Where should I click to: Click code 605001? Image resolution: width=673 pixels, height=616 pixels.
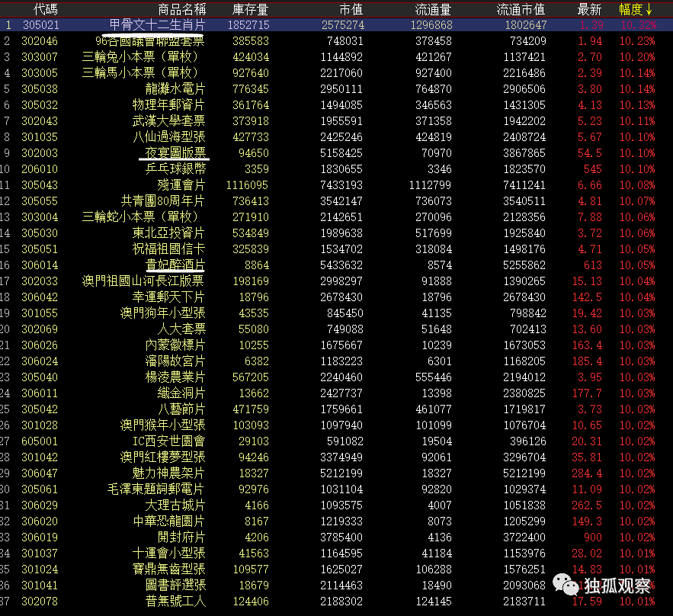40,441
